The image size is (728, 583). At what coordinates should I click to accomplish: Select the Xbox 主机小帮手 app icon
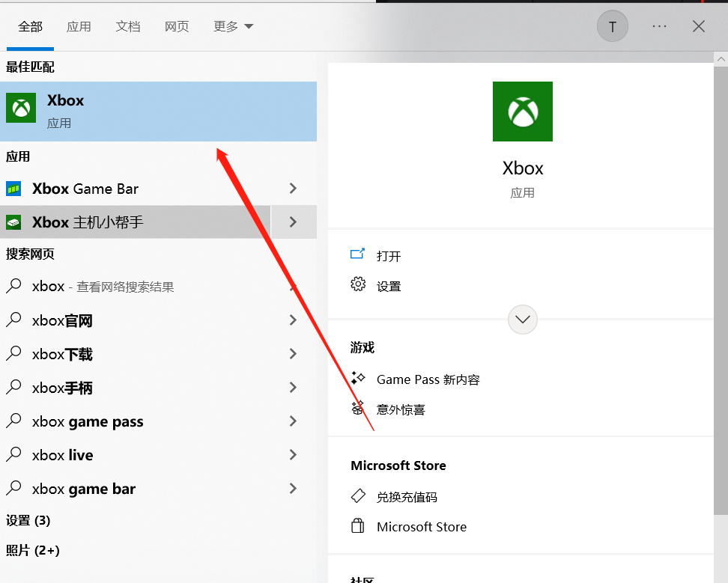(x=13, y=222)
